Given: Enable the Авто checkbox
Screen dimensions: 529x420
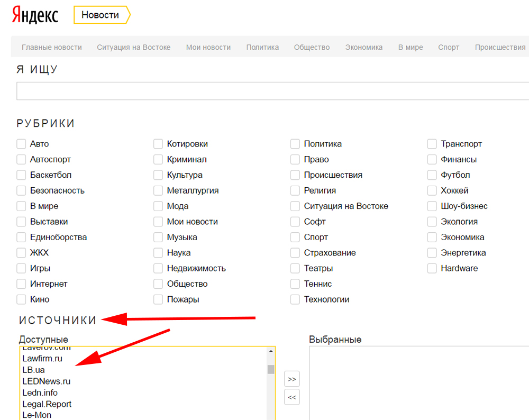Looking at the screenshot, I should pos(21,144).
